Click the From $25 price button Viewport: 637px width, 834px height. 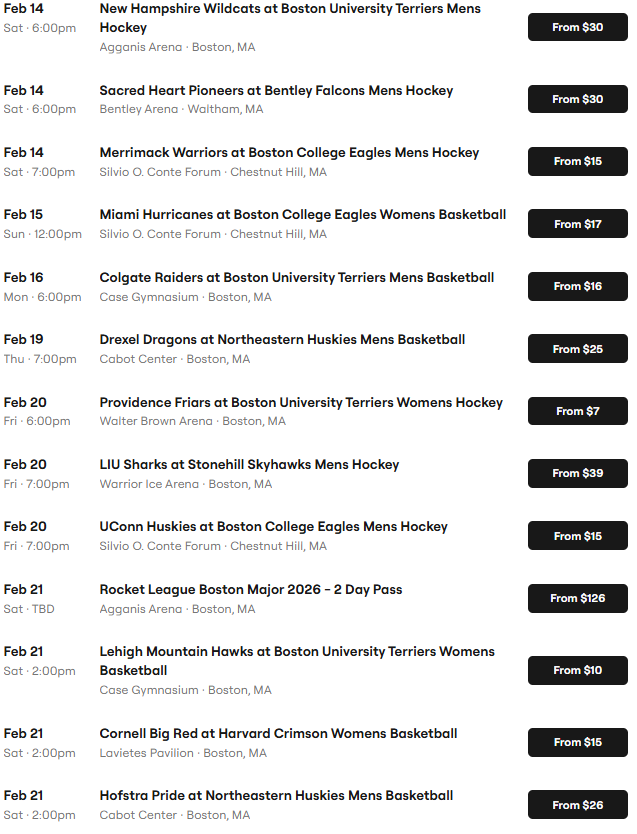coord(577,349)
